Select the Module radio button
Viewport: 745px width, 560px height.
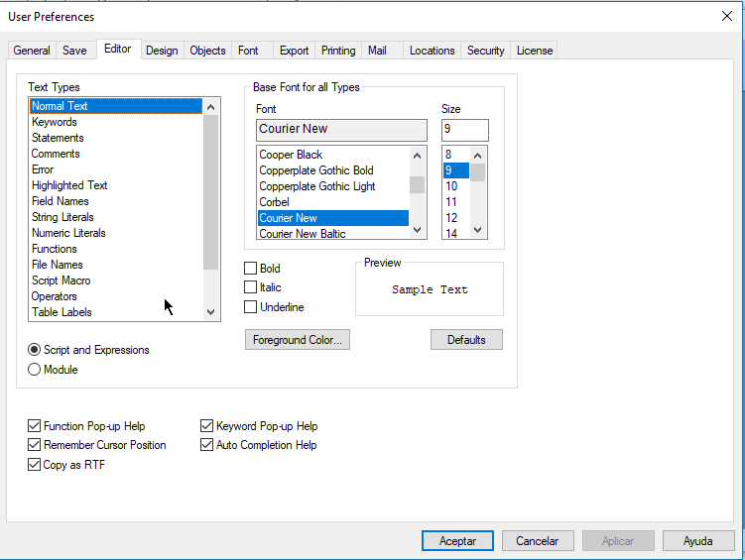tap(35, 370)
